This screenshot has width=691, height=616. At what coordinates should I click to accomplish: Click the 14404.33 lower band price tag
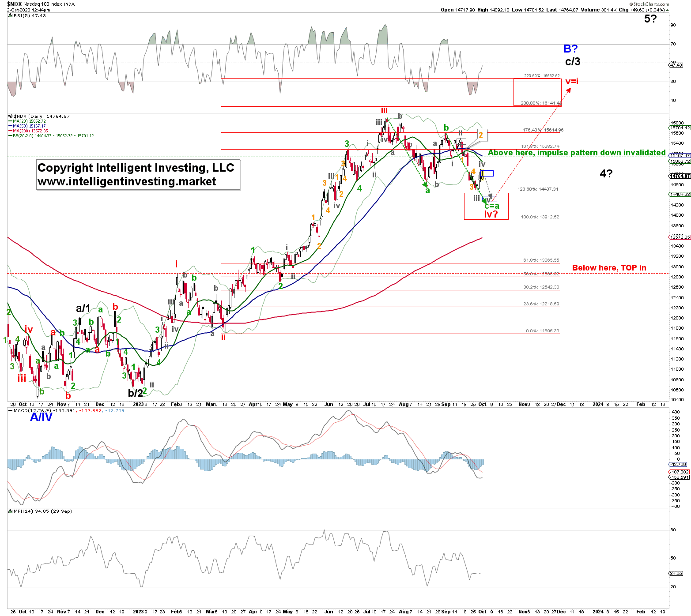point(680,194)
